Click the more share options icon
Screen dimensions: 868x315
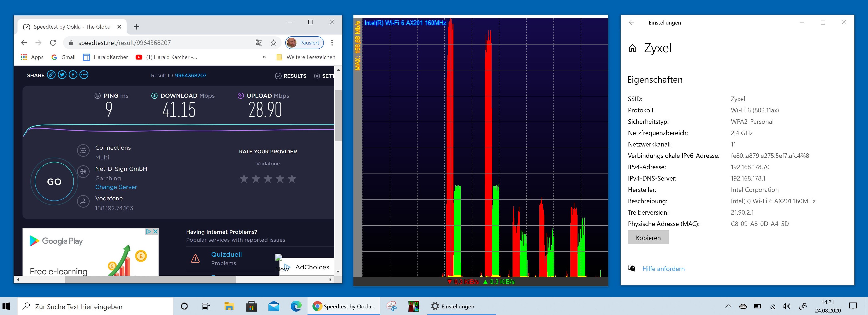84,75
